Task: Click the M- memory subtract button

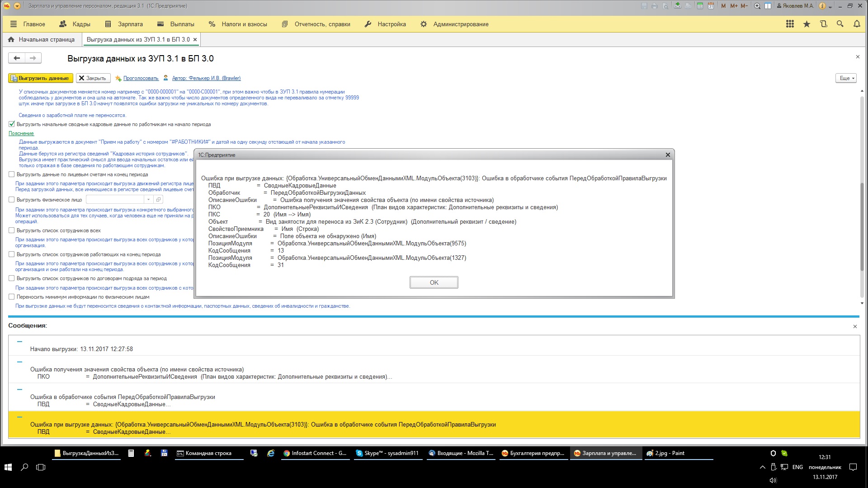Action: (744, 6)
